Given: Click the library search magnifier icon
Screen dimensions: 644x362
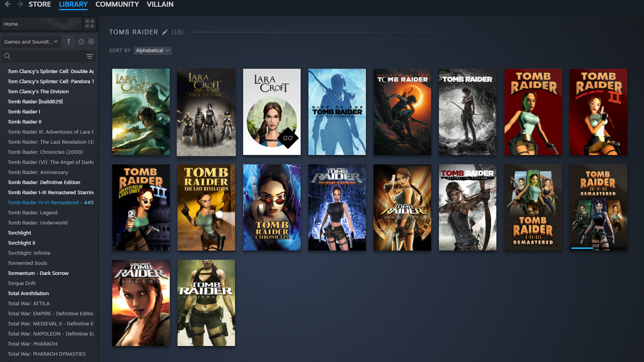Looking at the screenshot, I should tap(7, 56).
